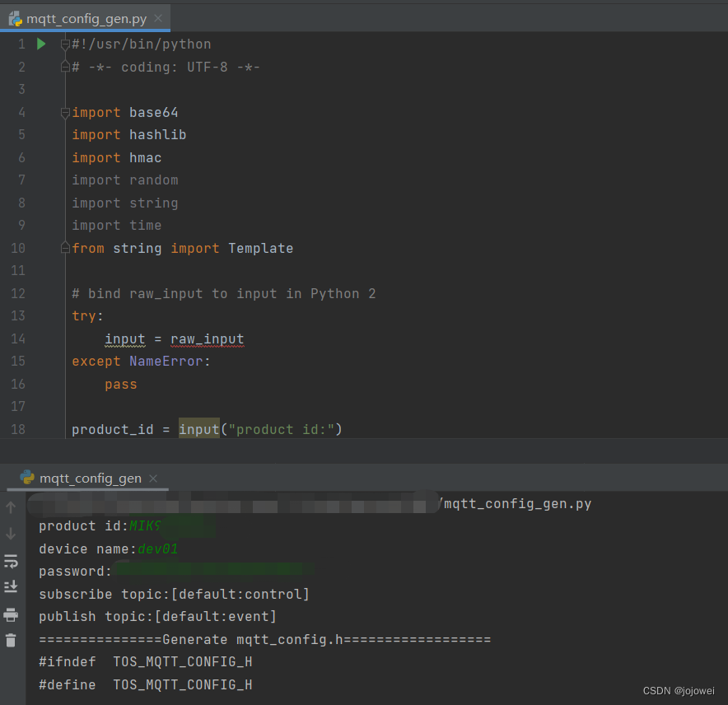Click the '# bind raw_input to input' comment
Image resolution: width=728 pixels, height=705 pixels.
[x=224, y=293]
